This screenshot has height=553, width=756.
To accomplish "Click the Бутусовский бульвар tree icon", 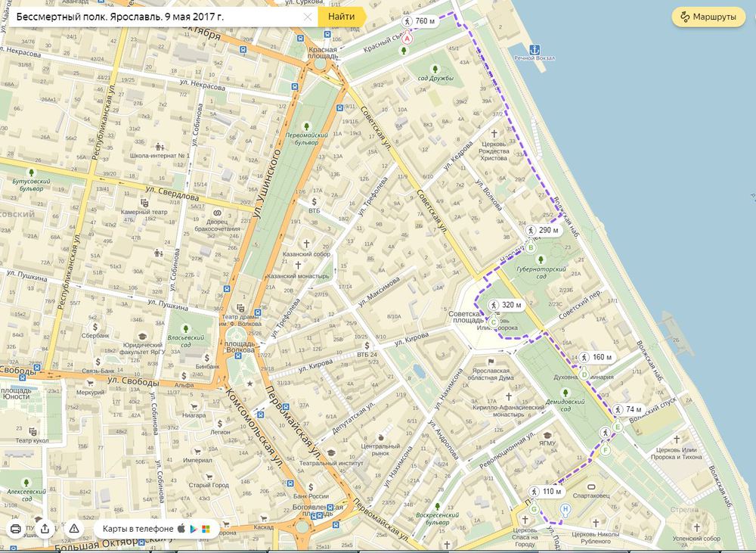I will (x=31, y=172).
